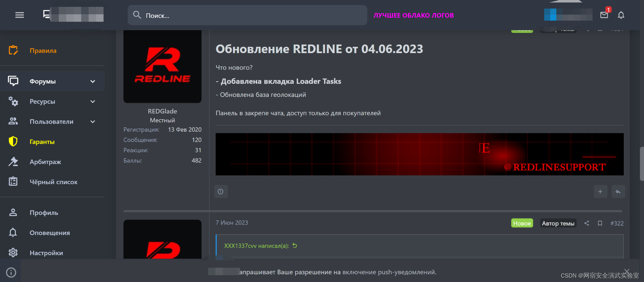Reply to the post using the arrow icon

(x=619, y=192)
